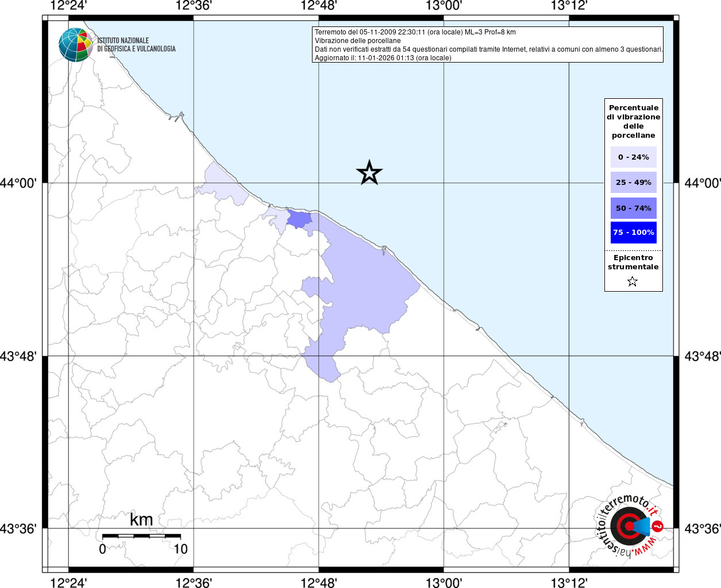
Task: Select the 25 - 49% legend swatch
Action: 634,182
